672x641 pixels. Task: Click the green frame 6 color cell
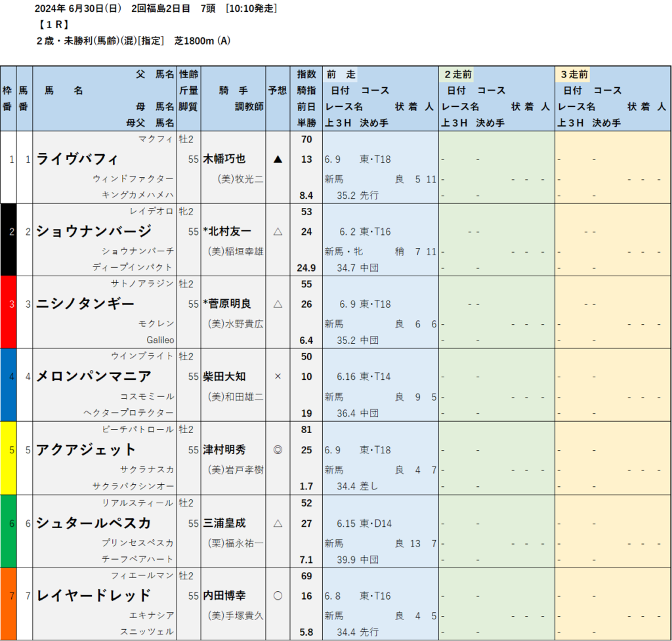[8, 531]
